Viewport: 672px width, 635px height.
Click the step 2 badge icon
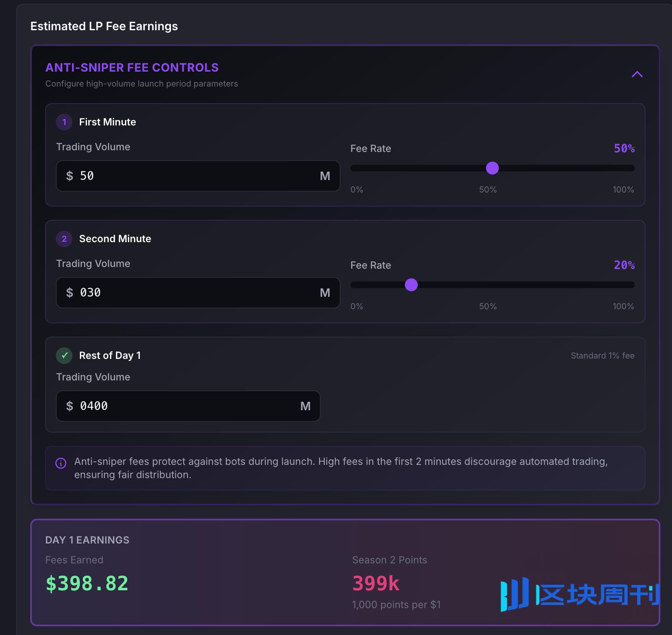(x=64, y=239)
